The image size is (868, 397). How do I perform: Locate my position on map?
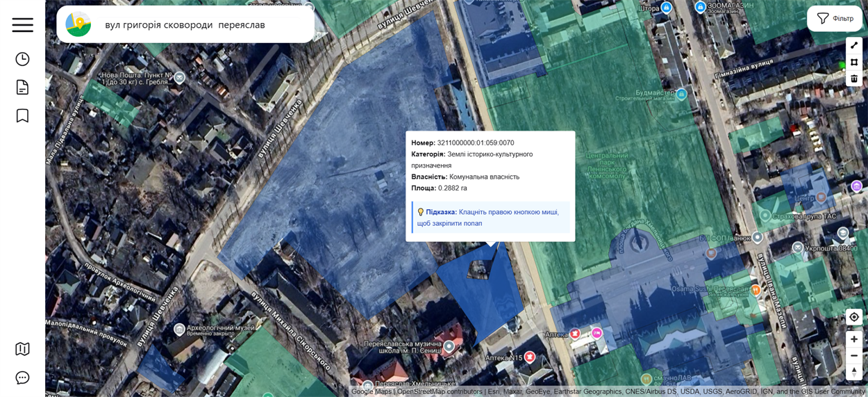[854, 317]
